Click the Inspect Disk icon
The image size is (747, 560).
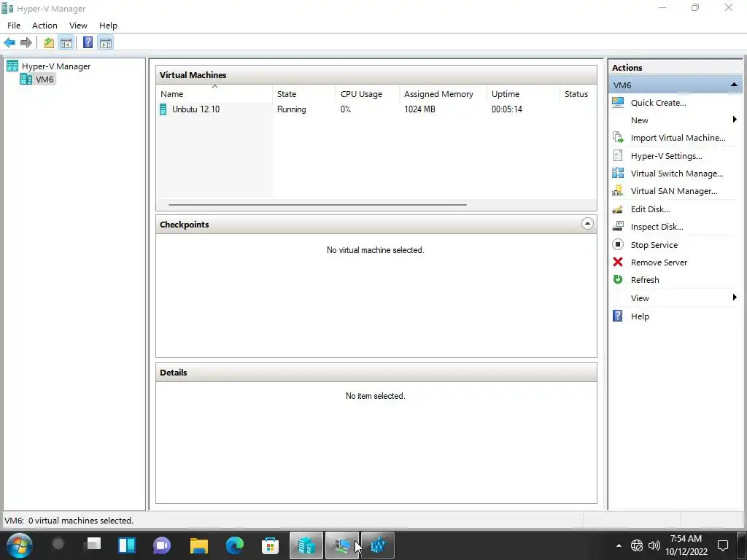coord(618,227)
